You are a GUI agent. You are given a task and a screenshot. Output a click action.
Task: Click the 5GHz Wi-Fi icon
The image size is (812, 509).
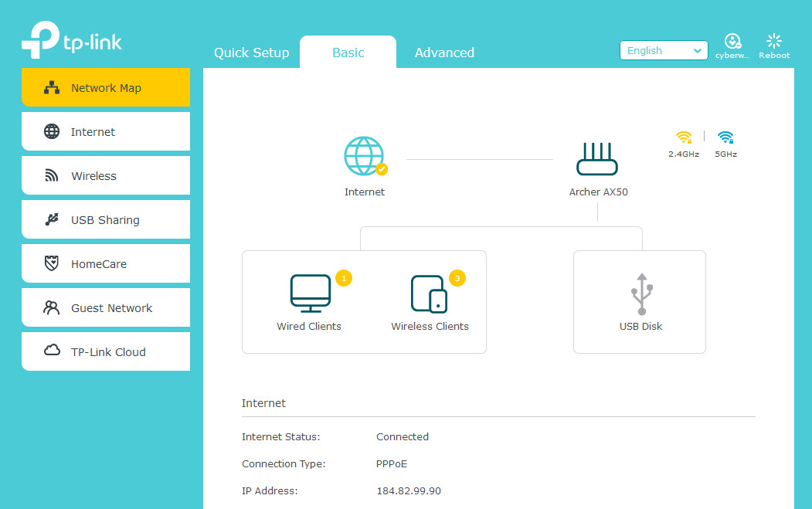(725, 137)
